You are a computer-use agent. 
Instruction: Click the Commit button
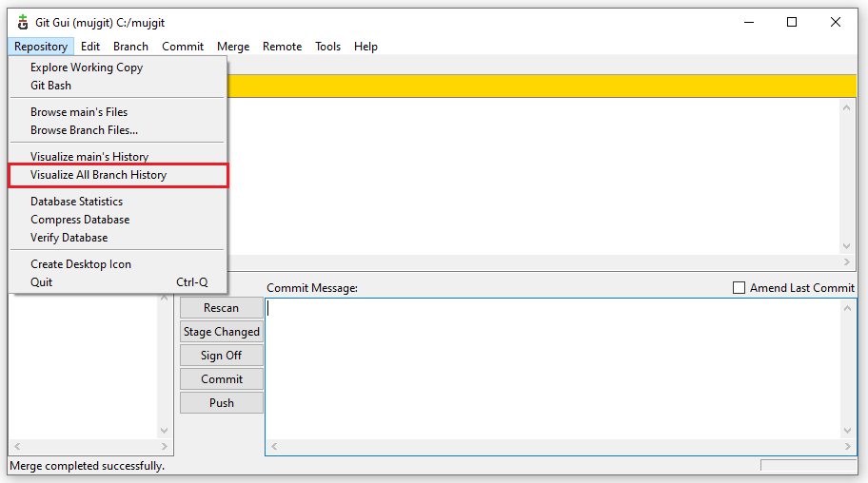coord(222,379)
